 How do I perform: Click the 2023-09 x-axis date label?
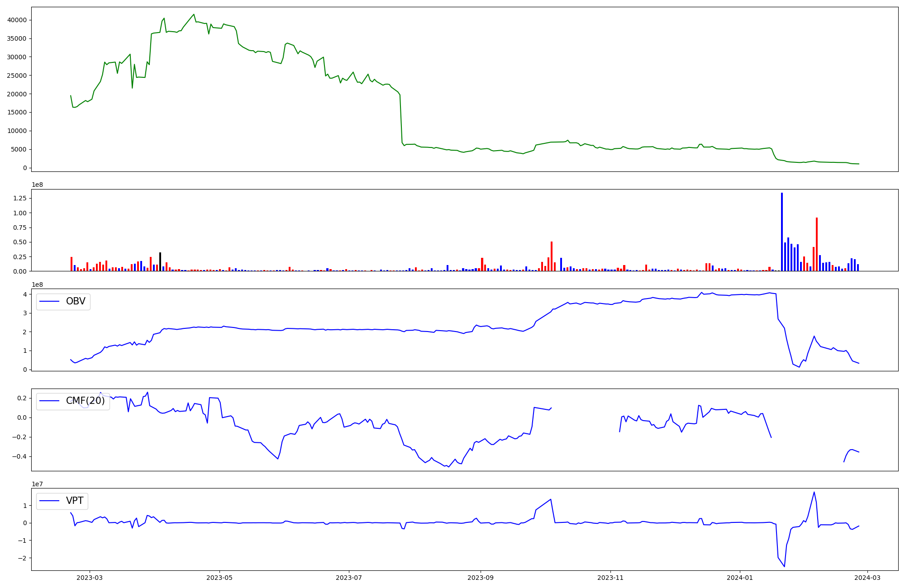(x=481, y=578)
